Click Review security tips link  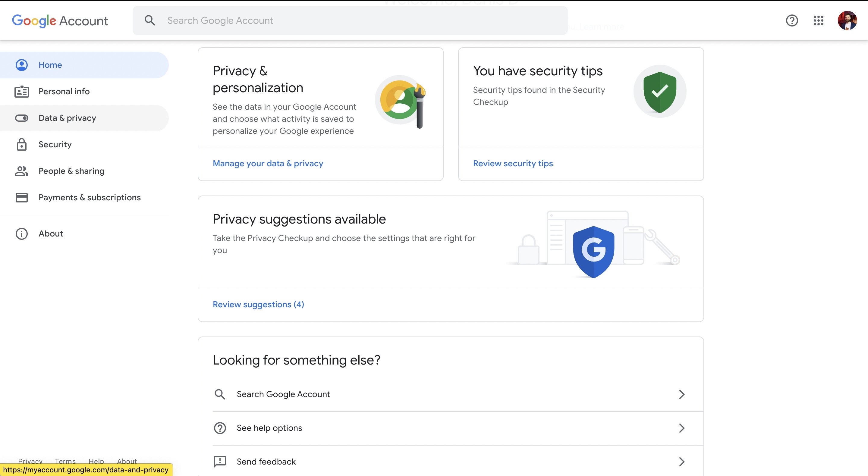pyautogui.click(x=512, y=163)
